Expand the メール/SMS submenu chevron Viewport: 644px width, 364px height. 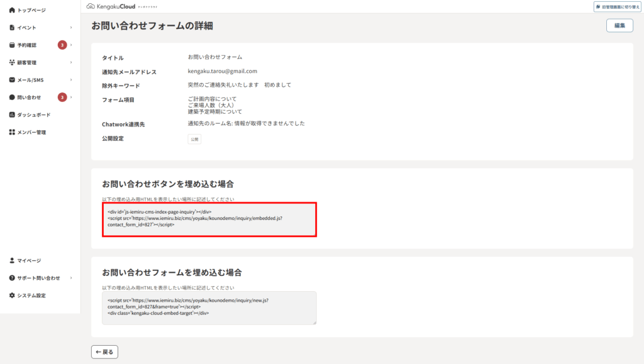71,80
